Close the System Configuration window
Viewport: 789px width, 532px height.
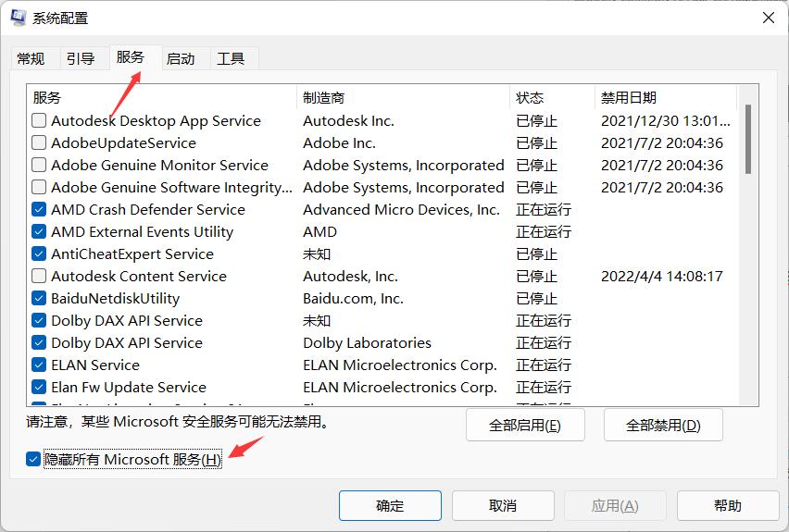point(768,18)
